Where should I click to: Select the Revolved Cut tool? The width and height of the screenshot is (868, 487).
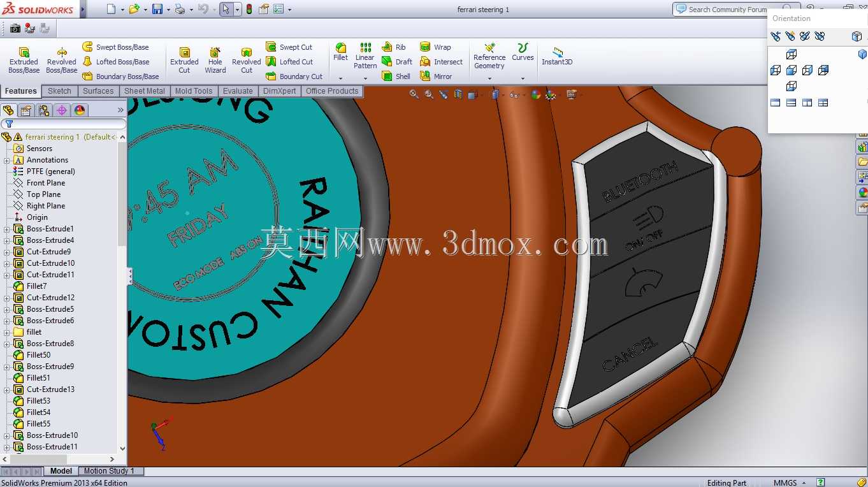tap(247, 60)
